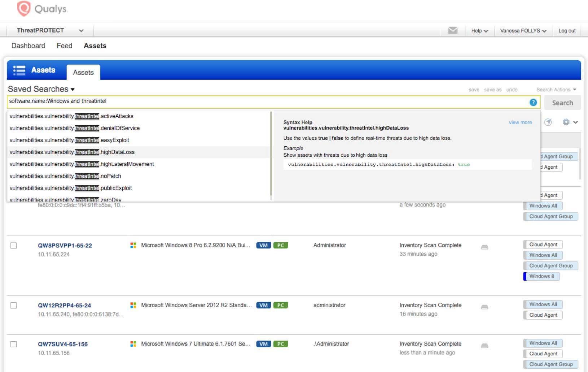The image size is (588, 372).
Task: Check the box next to QW7SUV4-65-156
Action: point(14,344)
